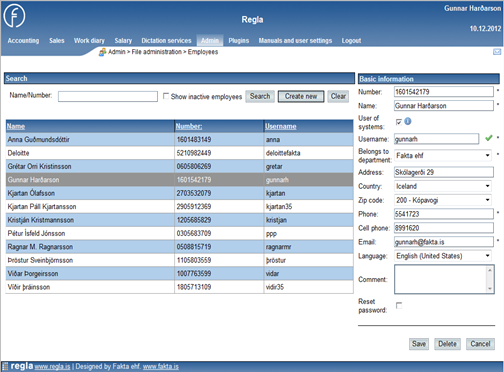Image resolution: width=504 pixels, height=372 pixels.
Task: Click the Cancel button
Action: coord(480,344)
